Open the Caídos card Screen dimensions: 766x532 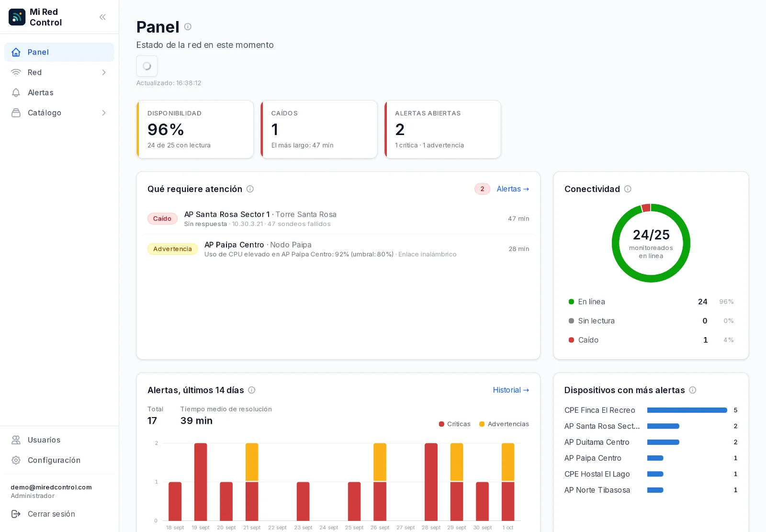(x=319, y=129)
